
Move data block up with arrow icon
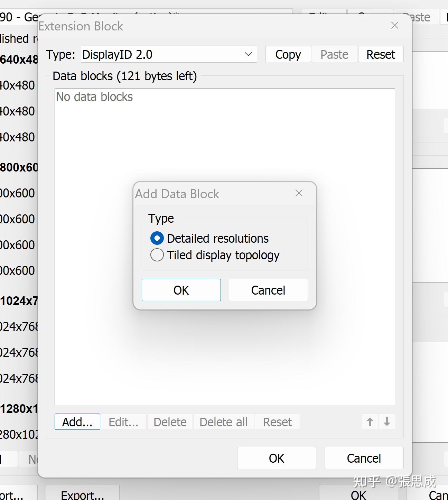[370, 422]
